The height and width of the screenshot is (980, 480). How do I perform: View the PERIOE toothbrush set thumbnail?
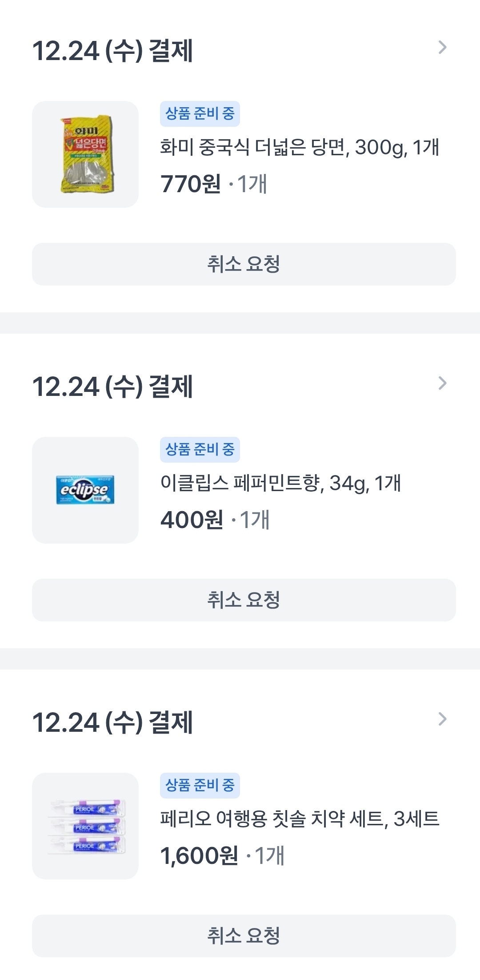tap(85, 826)
